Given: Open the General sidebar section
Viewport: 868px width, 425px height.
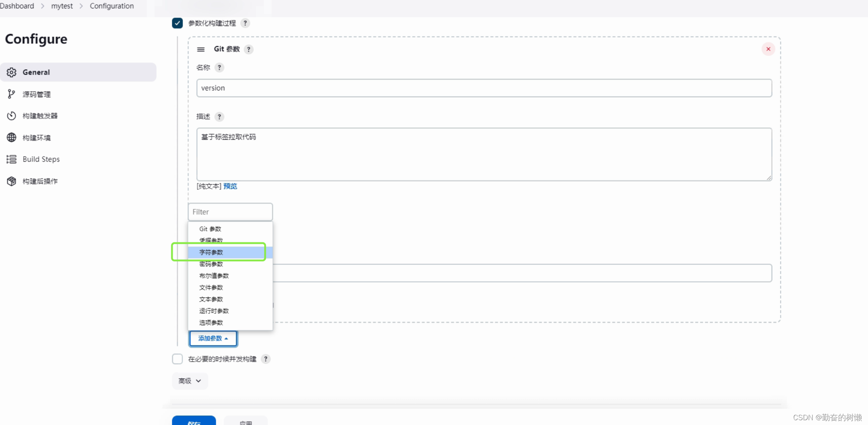Looking at the screenshot, I should pyautogui.click(x=78, y=72).
